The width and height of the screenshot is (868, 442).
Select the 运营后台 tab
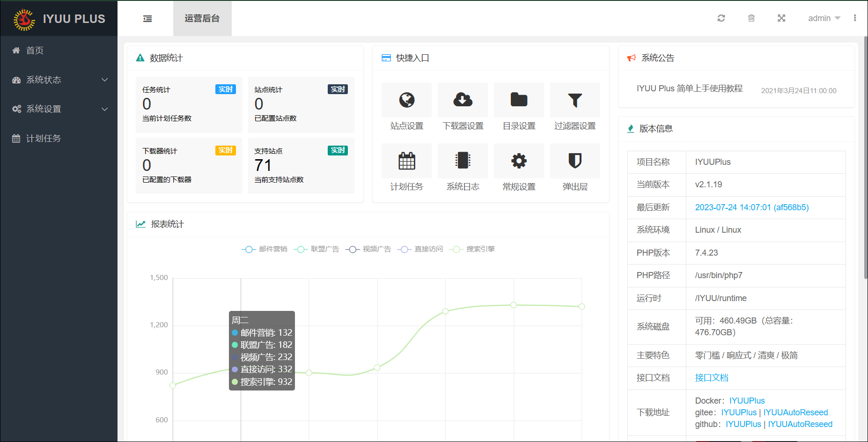click(202, 18)
